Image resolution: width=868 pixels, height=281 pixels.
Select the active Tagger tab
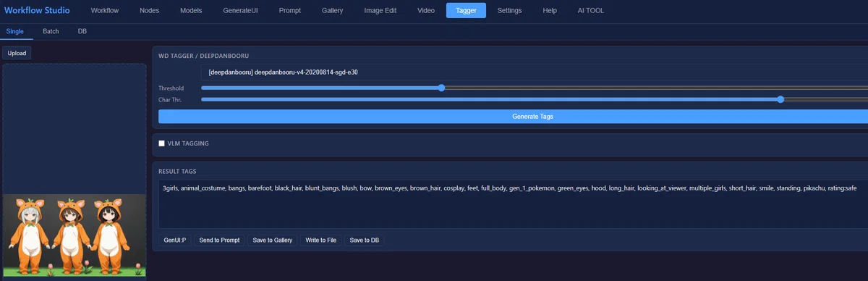[x=466, y=11]
